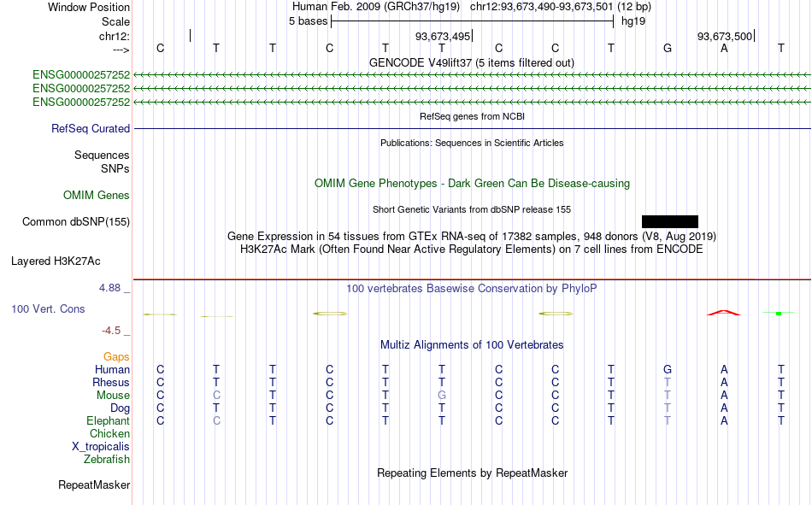
Task: Select the Elephant species label
Action: [109, 420]
